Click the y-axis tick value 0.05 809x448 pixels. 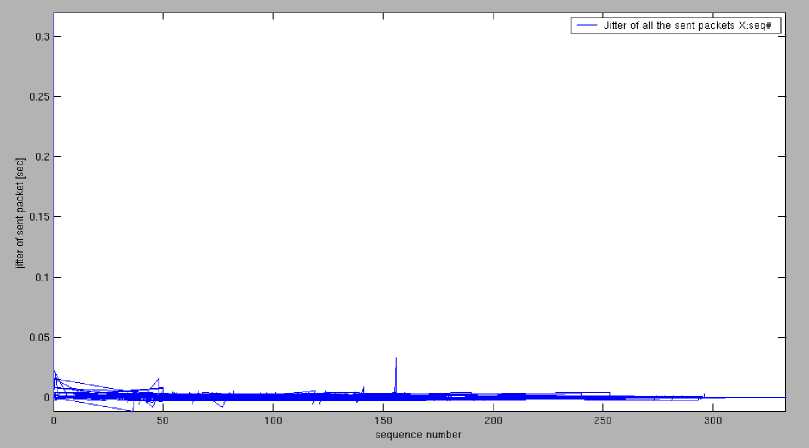coord(39,337)
